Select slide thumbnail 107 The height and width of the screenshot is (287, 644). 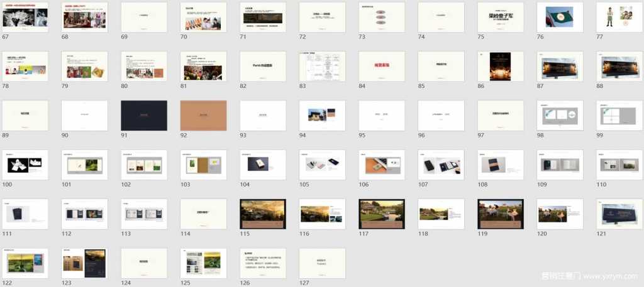click(441, 165)
